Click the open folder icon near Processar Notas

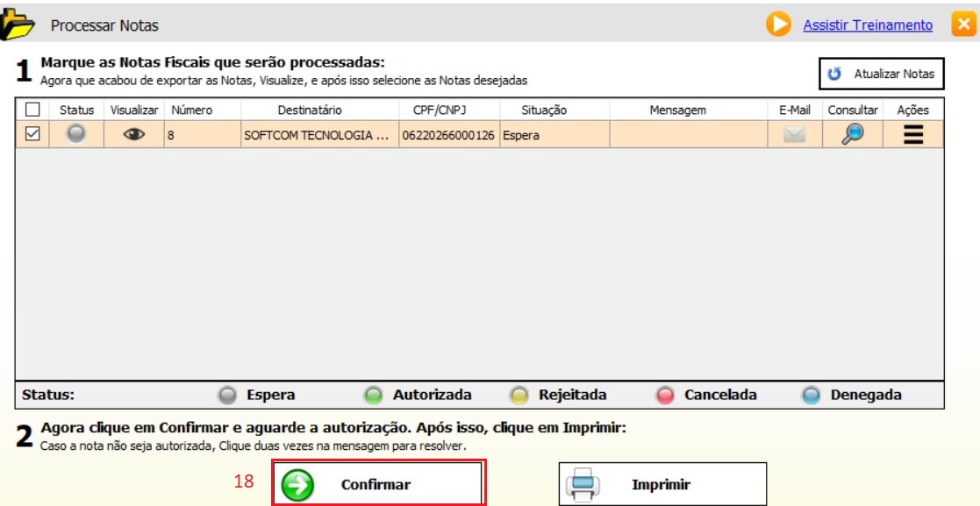tap(18, 25)
